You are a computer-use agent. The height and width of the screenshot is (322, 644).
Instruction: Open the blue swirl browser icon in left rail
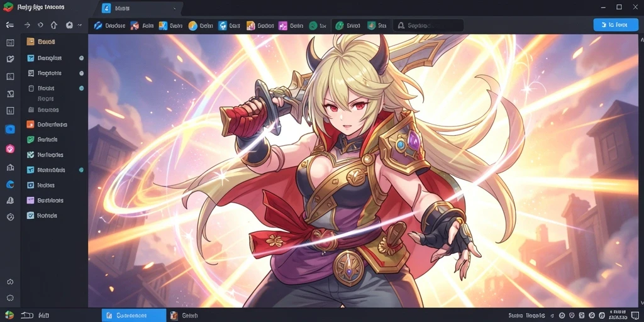pos(10,184)
